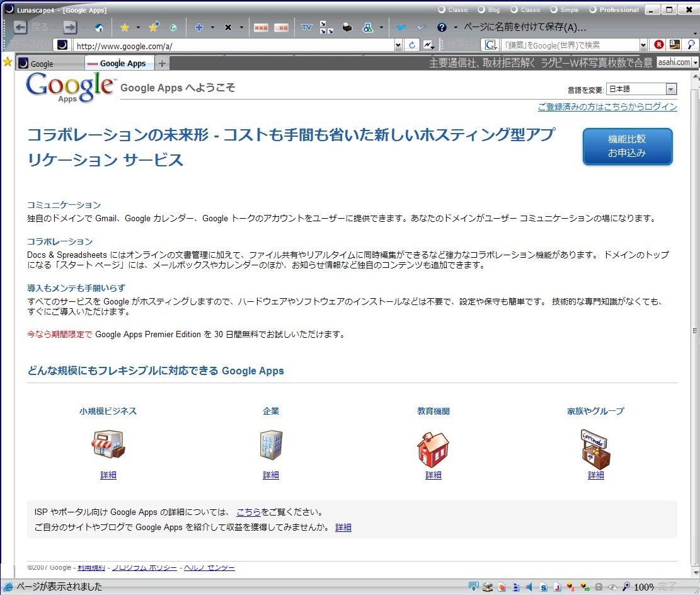Screen dimensions: 700x595
Task: Click 詳細 link under 小規模ビジネス
Action: point(108,475)
